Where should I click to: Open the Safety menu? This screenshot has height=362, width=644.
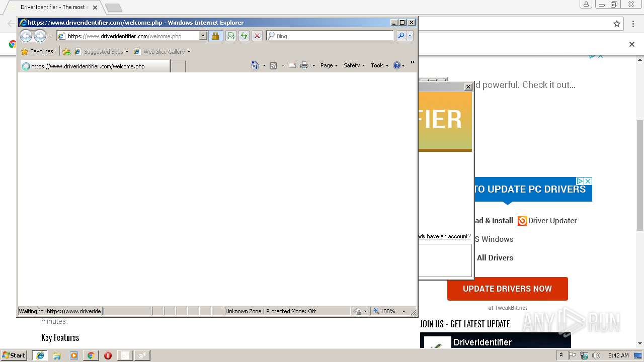(354, 65)
